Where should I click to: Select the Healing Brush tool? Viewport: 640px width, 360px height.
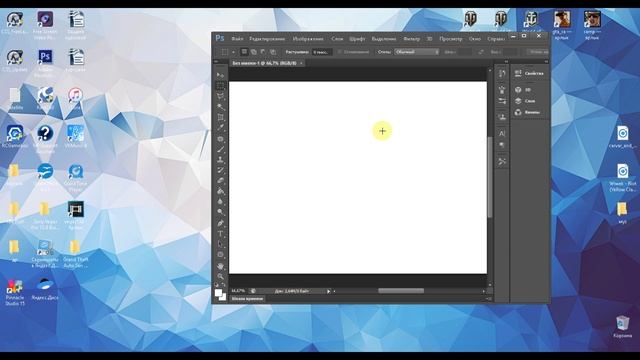220,139
